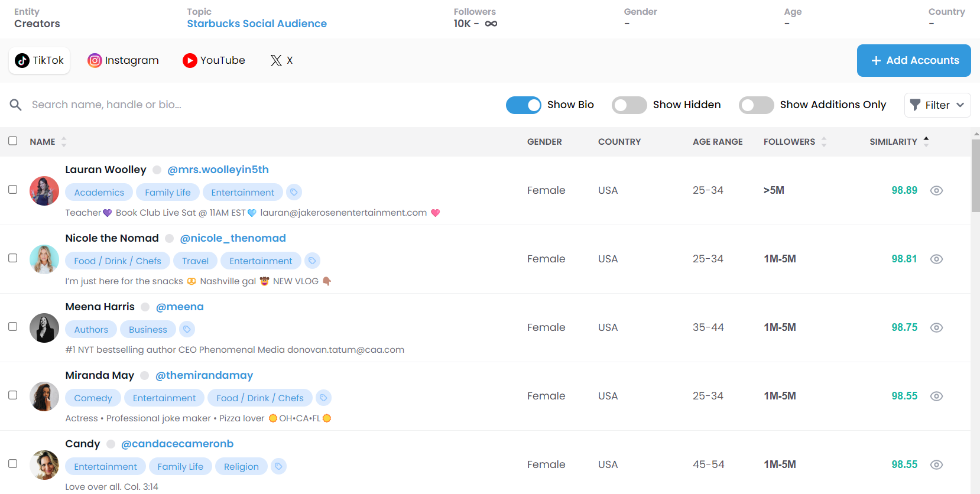Open the @themirandamay profile handle

pos(204,375)
